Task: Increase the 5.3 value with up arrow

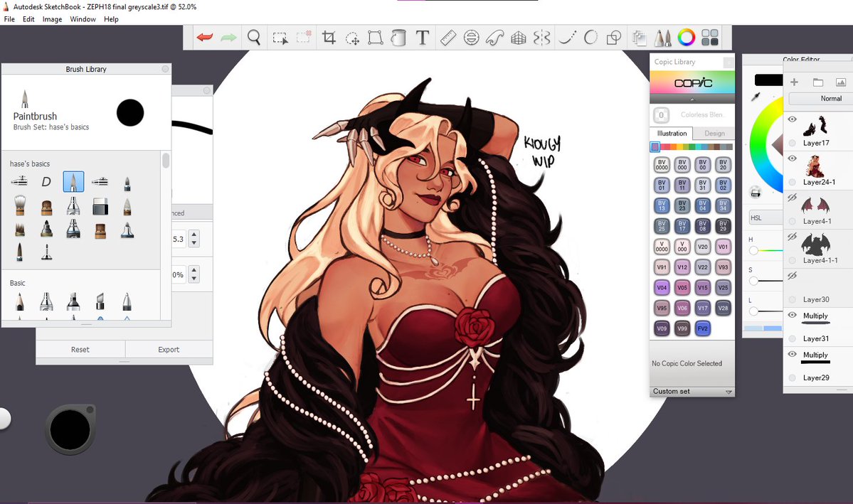Action: coord(194,235)
